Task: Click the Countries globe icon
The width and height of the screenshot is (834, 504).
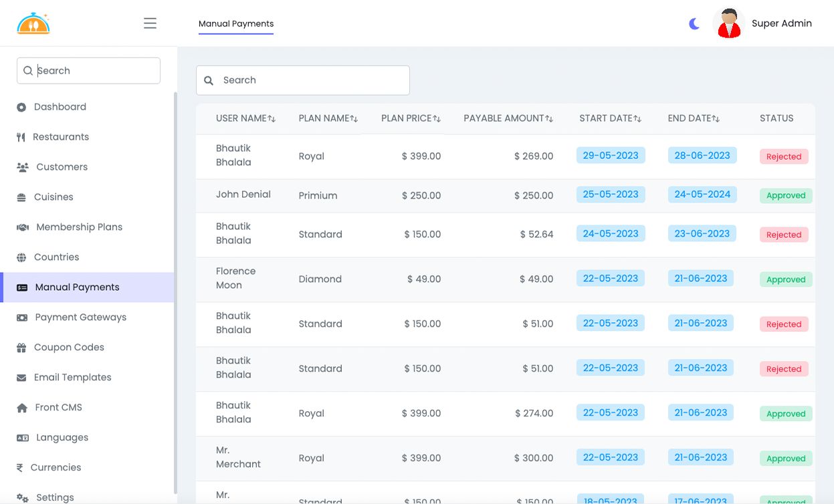Action: tap(21, 257)
